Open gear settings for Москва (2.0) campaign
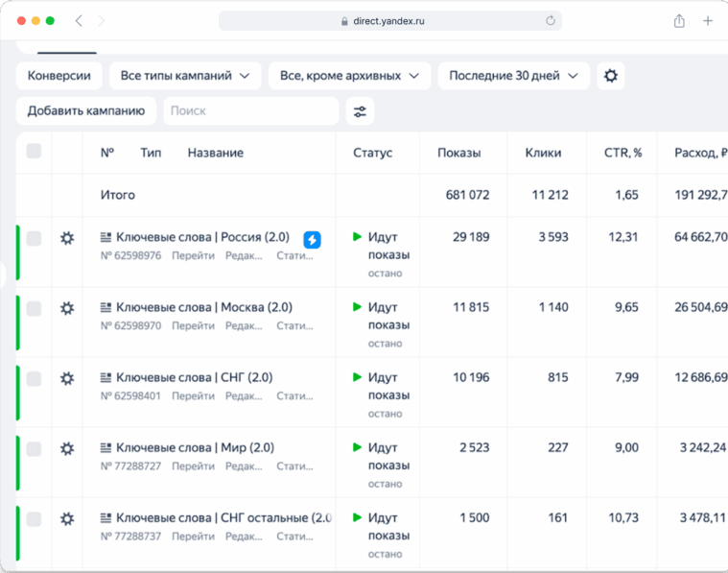The width and height of the screenshot is (728, 573). [67, 308]
